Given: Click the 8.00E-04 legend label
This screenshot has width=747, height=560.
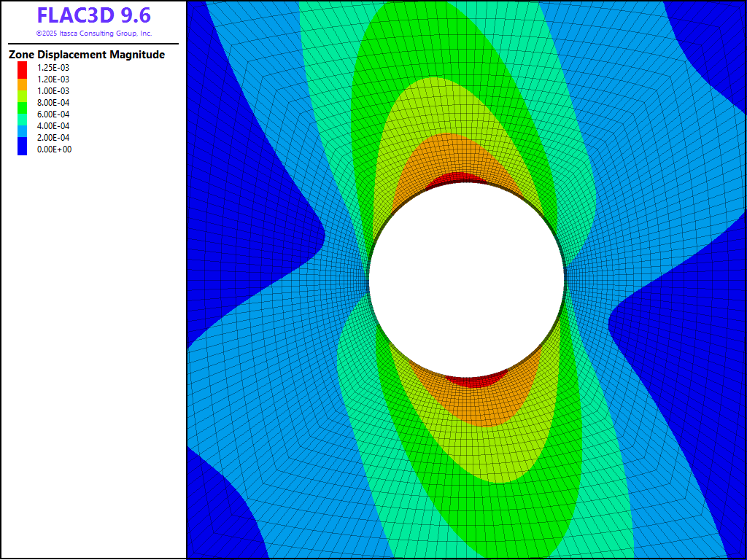Looking at the screenshot, I should click(x=53, y=103).
